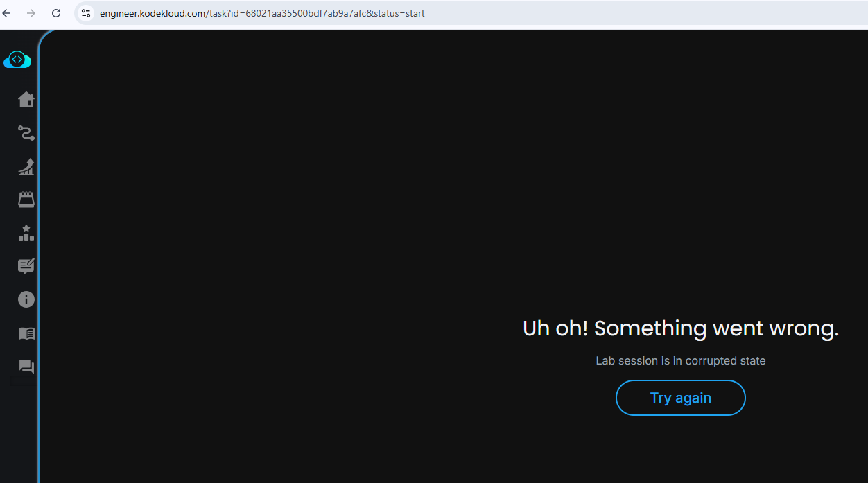Open the open-book documentation icon

[26, 333]
